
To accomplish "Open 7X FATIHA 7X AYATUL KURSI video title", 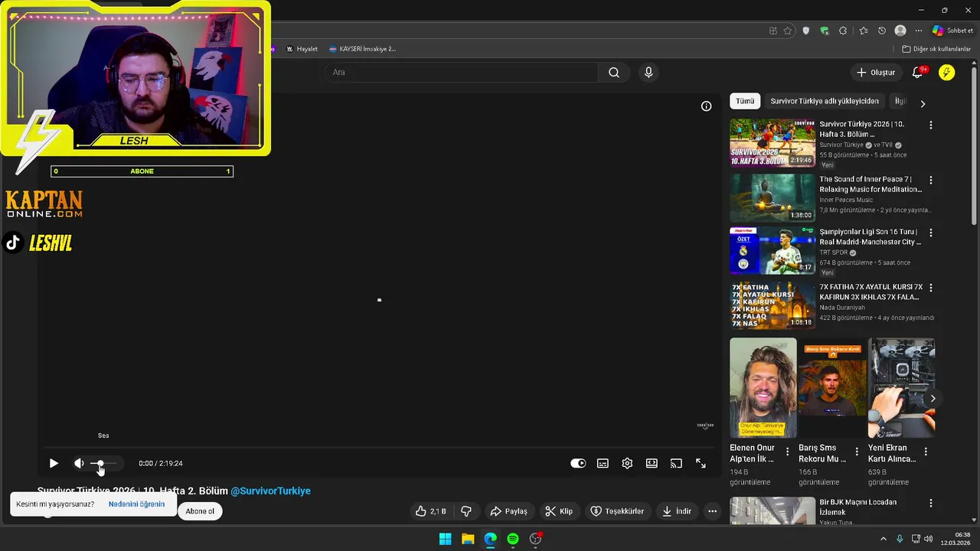I will (871, 292).
